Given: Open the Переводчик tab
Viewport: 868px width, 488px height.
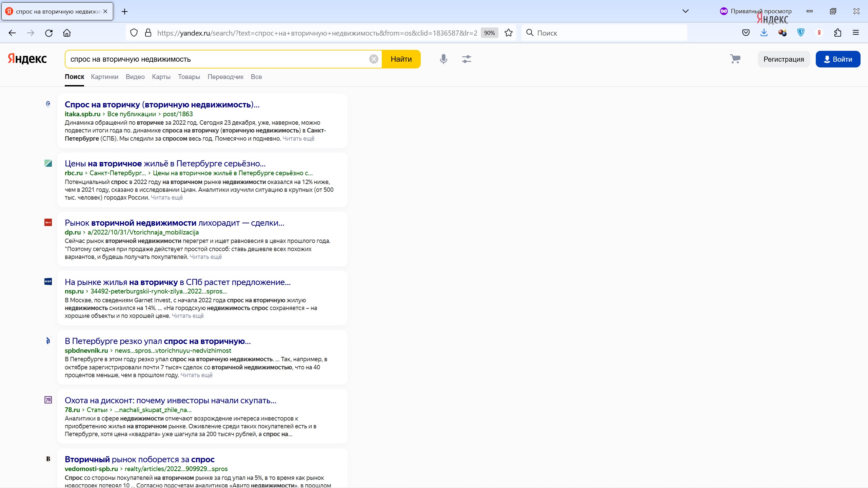Looking at the screenshot, I should coord(225,77).
